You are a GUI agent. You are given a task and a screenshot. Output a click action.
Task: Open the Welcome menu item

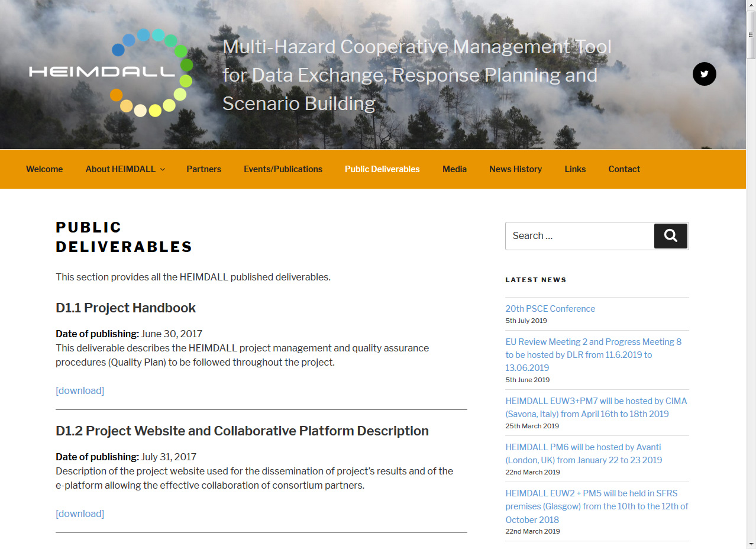point(44,169)
